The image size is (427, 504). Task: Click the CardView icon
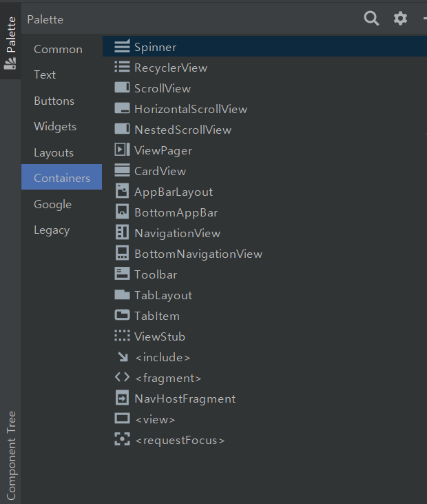pos(123,170)
